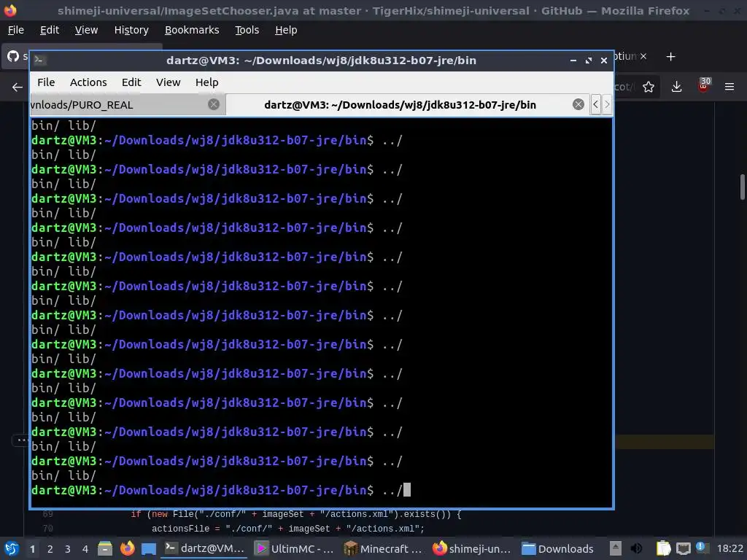Image resolution: width=747 pixels, height=560 pixels.
Task: Activate Minecraft taskbar button
Action: coord(384,548)
